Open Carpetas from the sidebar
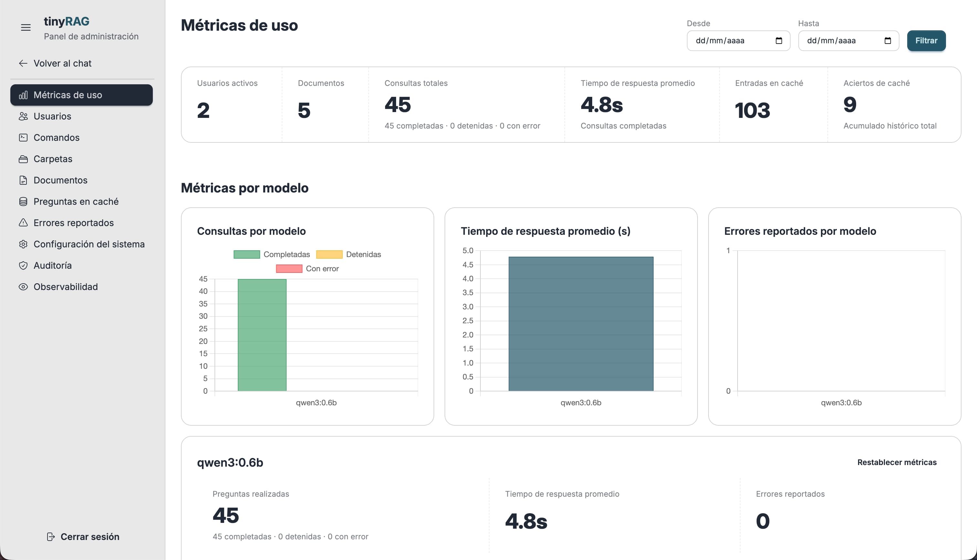Viewport: 977px width, 560px height. point(81,159)
